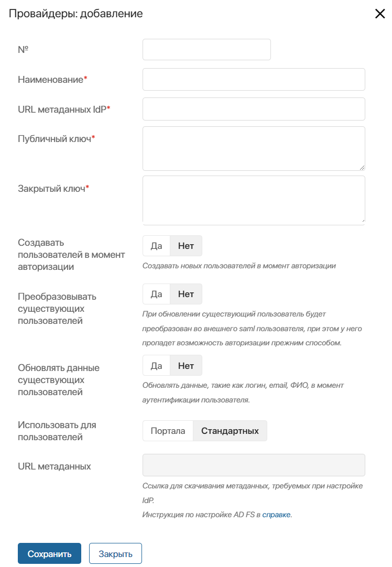Screen dimensions: 392x567
Task: Open the справке help link
Action: point(276,515)
